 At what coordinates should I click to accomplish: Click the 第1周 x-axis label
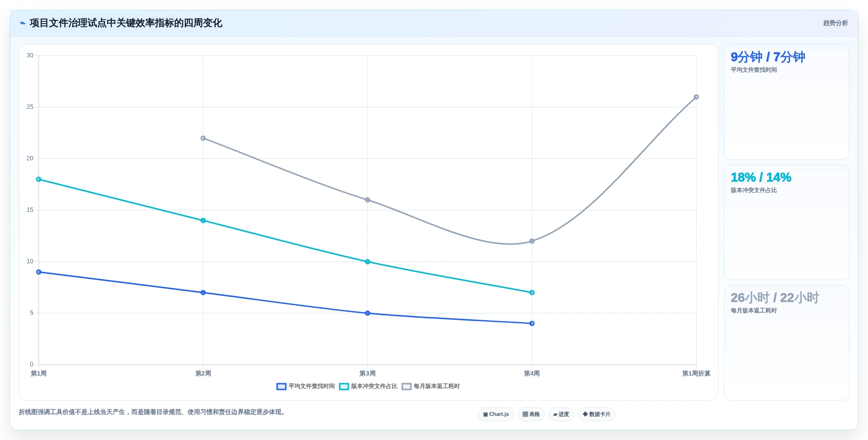click(x=38, y=374)
